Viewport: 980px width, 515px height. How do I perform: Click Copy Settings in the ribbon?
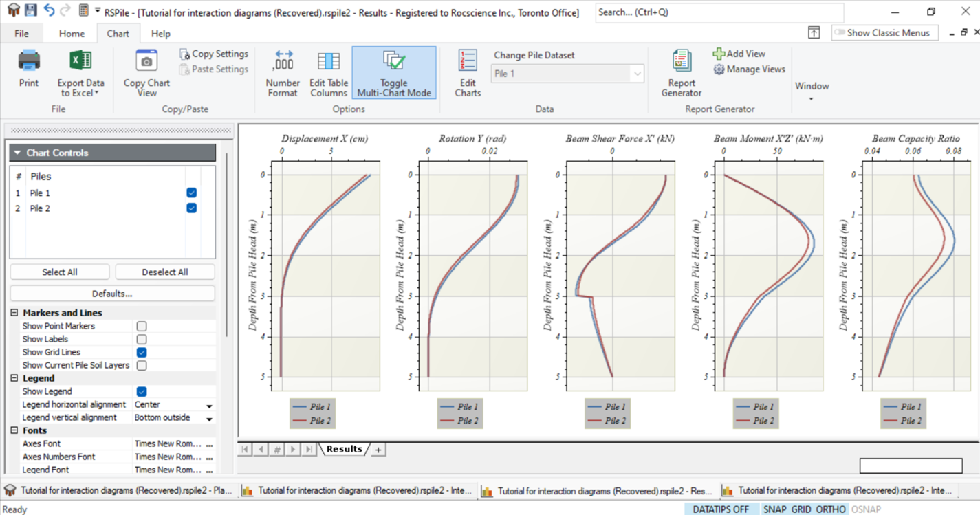click(214, 54)
